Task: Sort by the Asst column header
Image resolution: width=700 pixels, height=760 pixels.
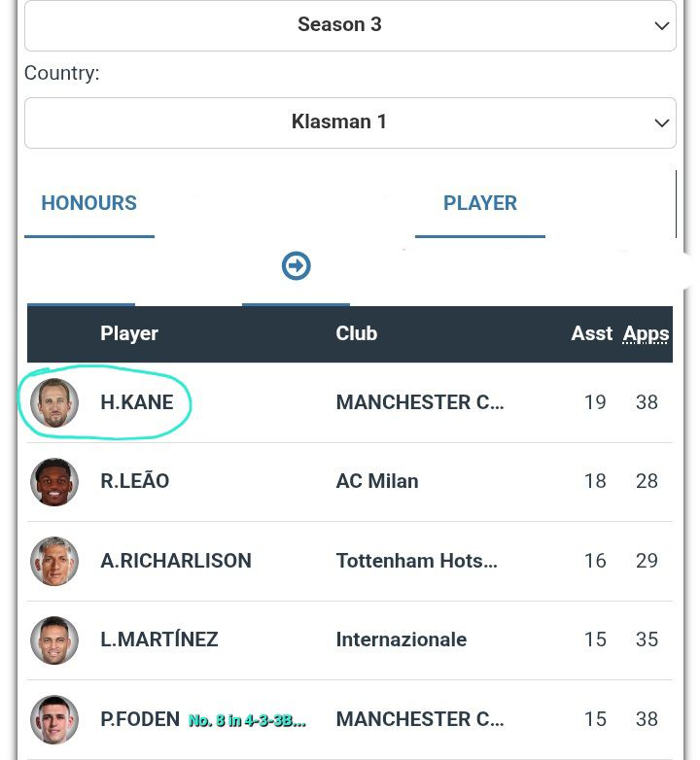Action: coord(591,333)
